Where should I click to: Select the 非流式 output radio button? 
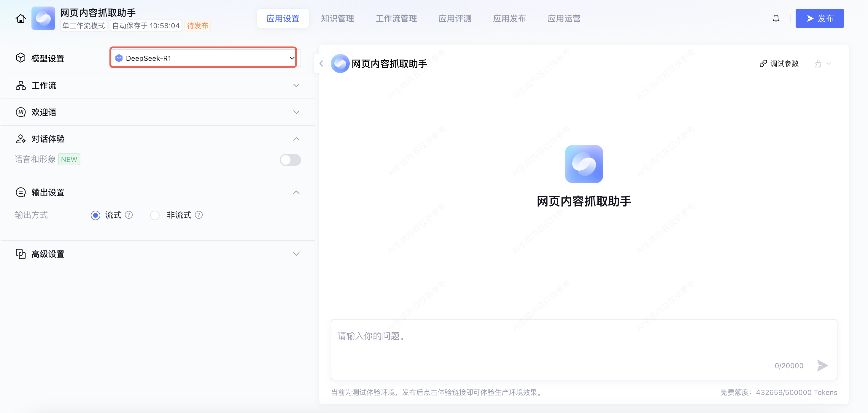point(155,215)
